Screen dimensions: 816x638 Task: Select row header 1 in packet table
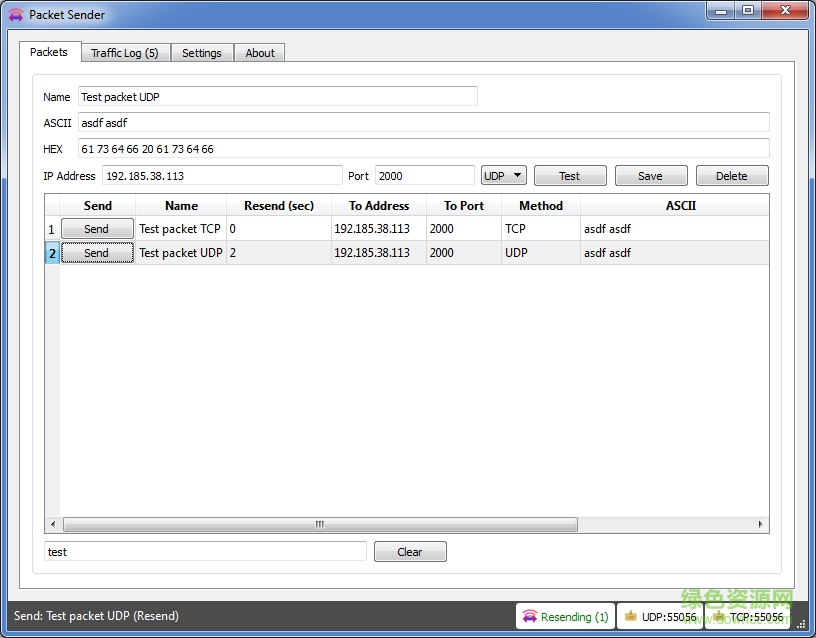(52, 229)
